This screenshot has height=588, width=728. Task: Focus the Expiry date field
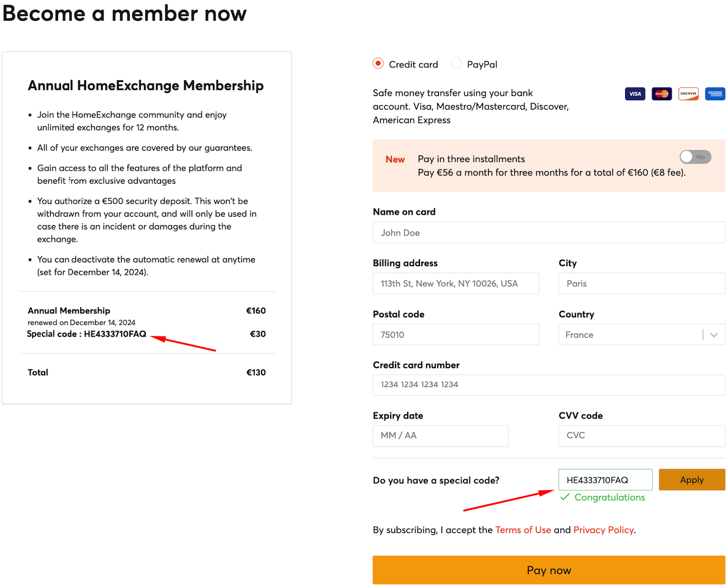[x=441, y=436]
